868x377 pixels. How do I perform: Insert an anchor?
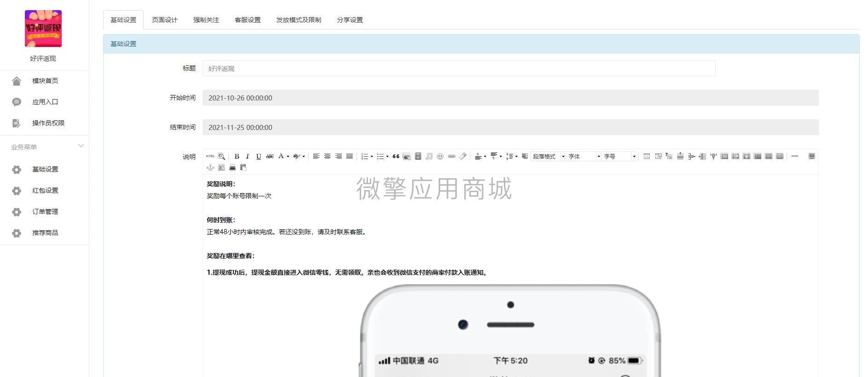tap(210, 167)
